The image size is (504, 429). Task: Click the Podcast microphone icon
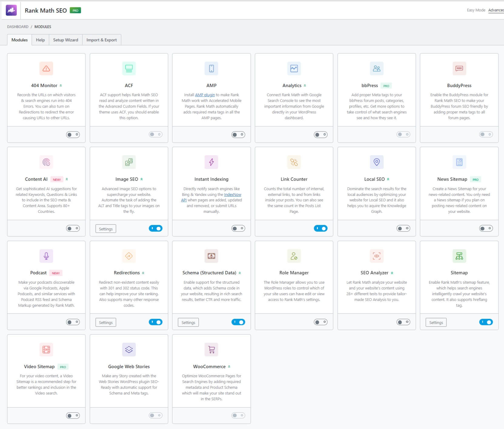point(46,256)
